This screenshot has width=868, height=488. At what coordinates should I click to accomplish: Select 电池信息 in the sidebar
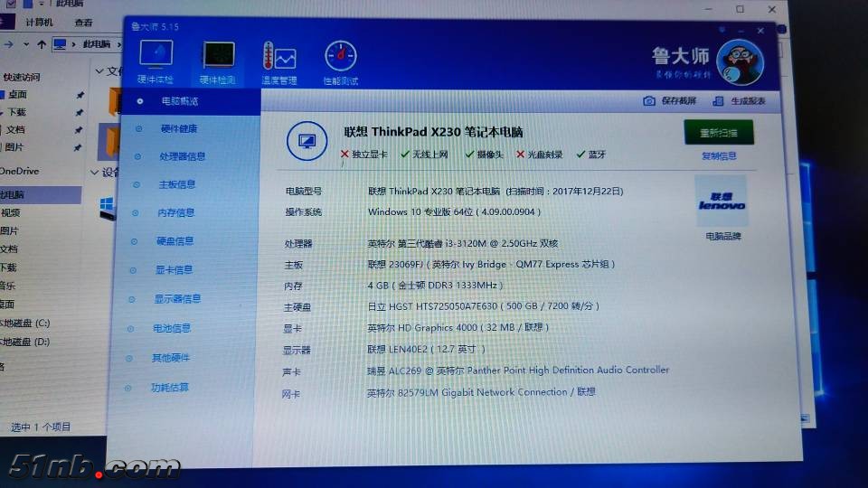coord(171,329)
